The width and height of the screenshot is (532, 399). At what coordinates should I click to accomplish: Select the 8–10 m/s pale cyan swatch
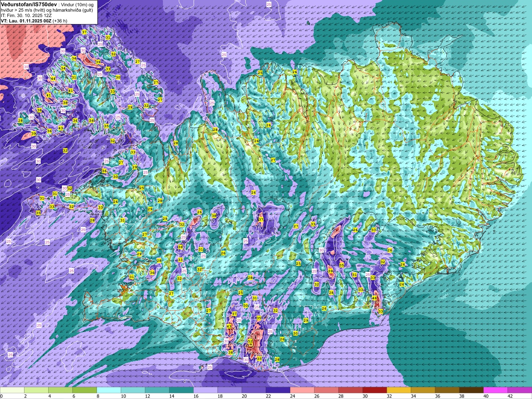pos(109,390)
